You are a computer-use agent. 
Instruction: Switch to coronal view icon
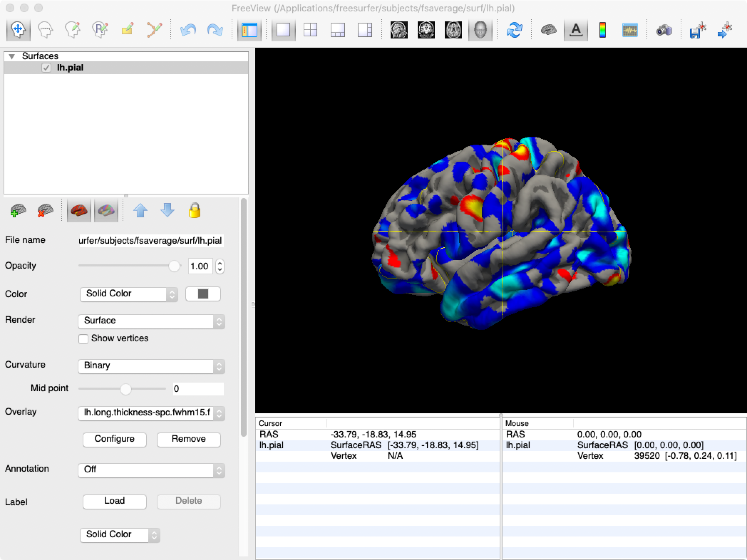(426, 30)
